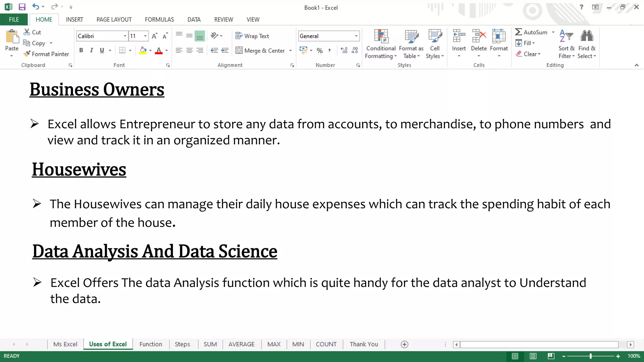The height and width of the screenshot is (362, 644).
Task: Click the AutoSum button
Action: click(x=531, y=32)
